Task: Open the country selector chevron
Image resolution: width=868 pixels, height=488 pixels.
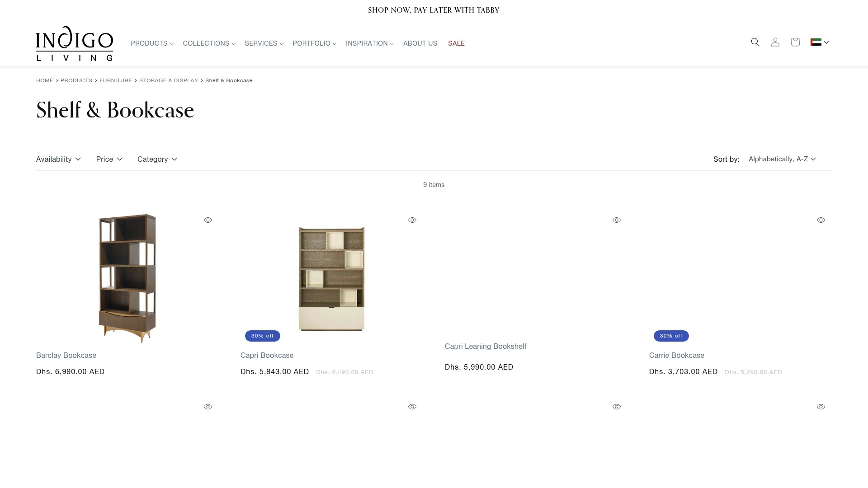Action: tap(826, 42)
